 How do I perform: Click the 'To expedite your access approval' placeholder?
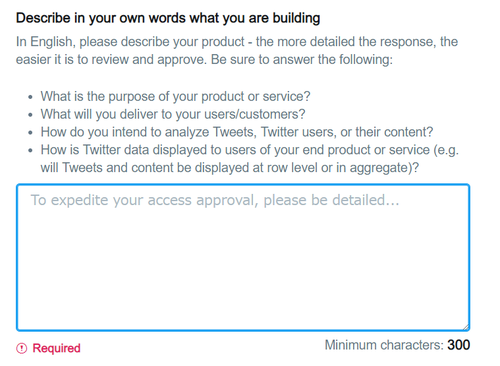215,200
